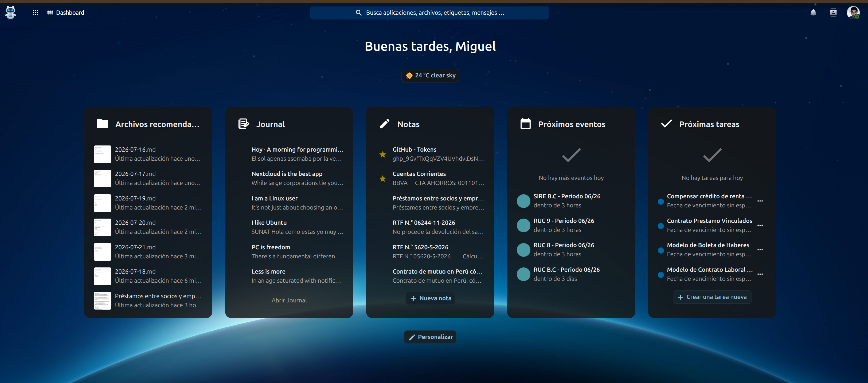Open the notifications bell
868x383 pixels.
point(813,13)
